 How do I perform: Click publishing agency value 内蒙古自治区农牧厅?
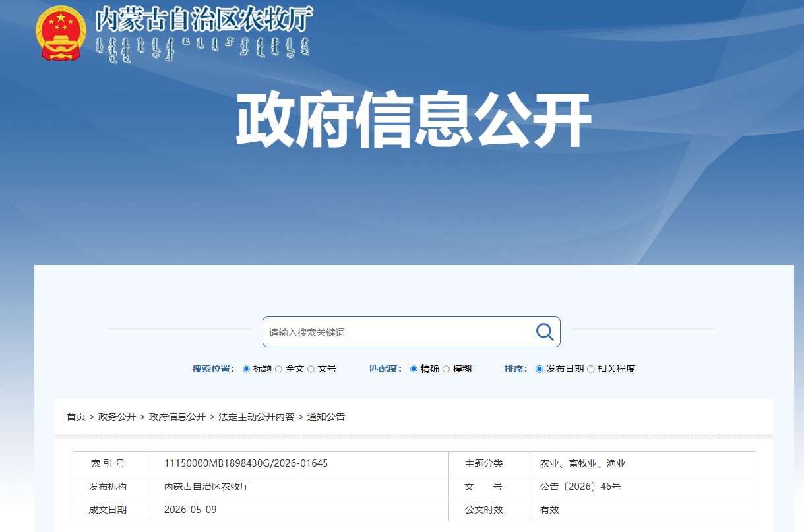(x=206, y=487)
